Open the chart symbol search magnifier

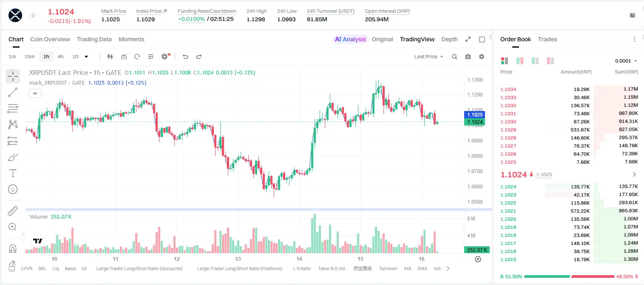pos(454,57)
